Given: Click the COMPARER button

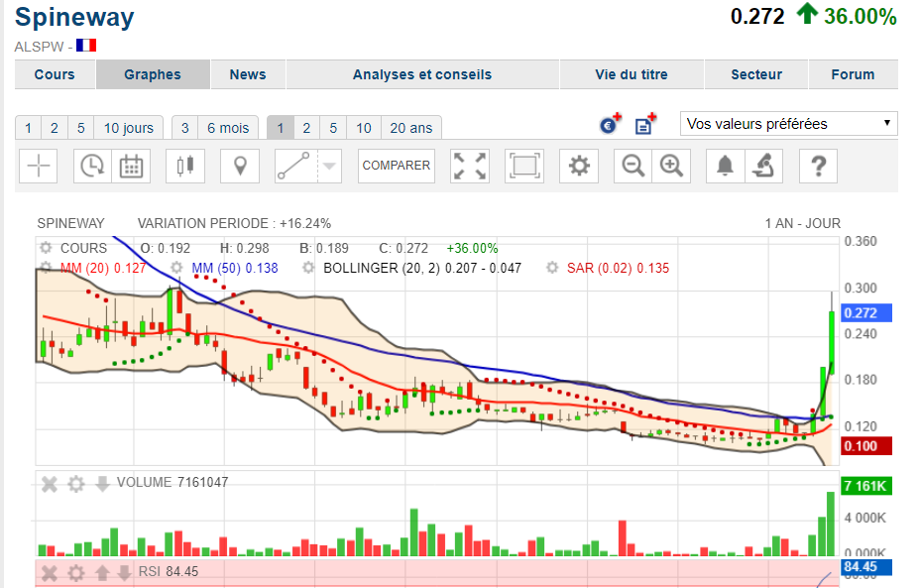Looking at the screenshot, I should (x=396, y=166).
